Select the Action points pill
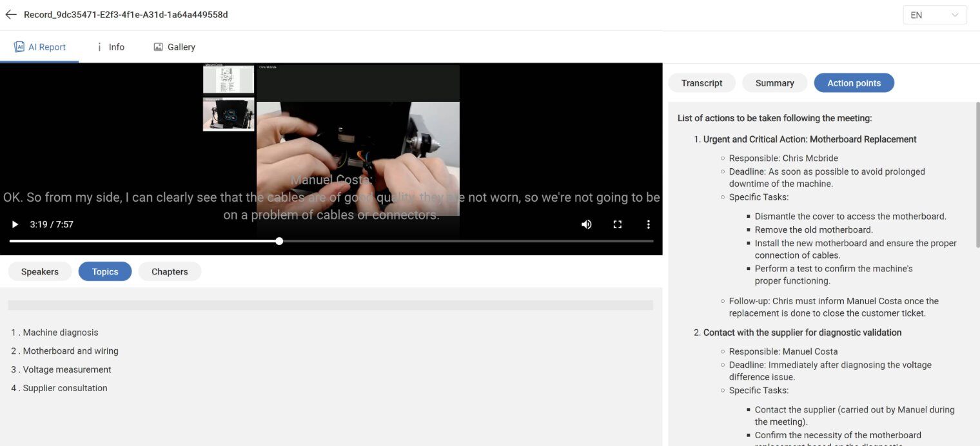980x446 pixels. tap(854, 82)
